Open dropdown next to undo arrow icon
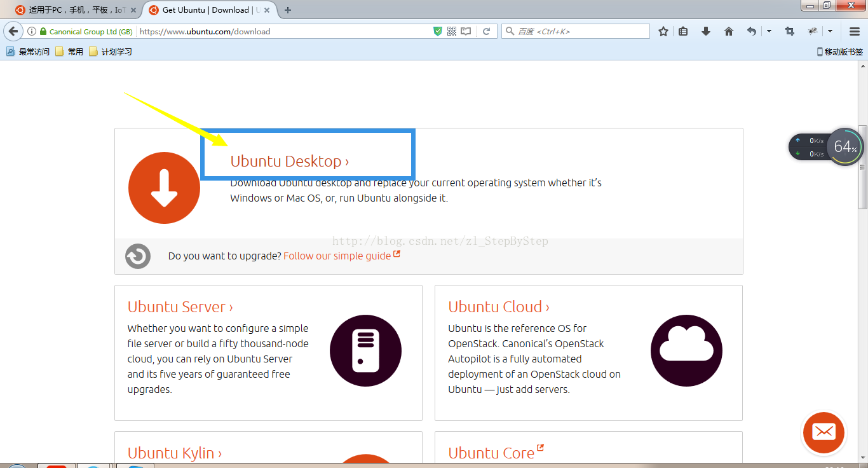 tap(769, 31)
